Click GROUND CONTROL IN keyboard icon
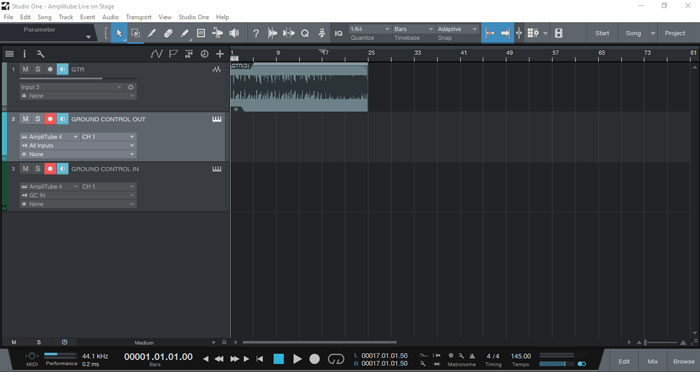The image size is (700, 372). pos(217,169)
